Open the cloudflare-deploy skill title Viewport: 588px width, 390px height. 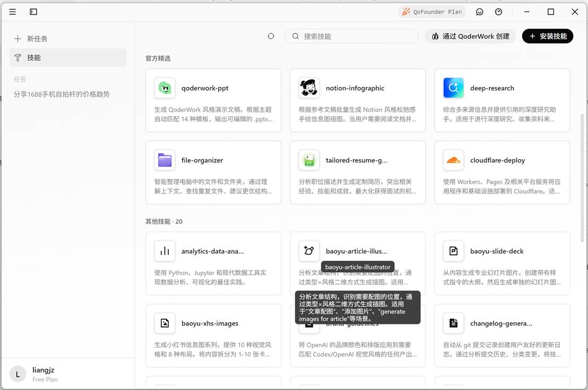(x=497, y=160)
